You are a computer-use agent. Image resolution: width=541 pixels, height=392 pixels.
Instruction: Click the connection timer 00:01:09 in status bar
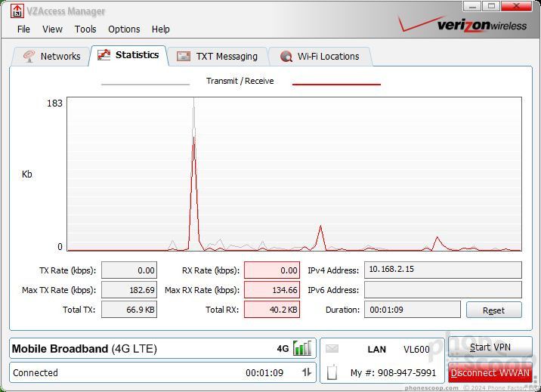pyautogui.click(x=264, y=372)
